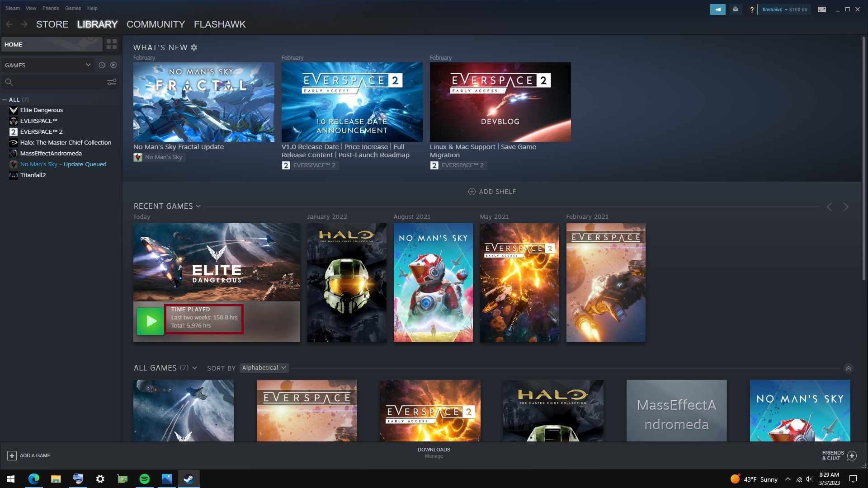Viewport: 868px width, 488px height.
Task: Toggle the ready-to-play filter icon
Action: 113,65
